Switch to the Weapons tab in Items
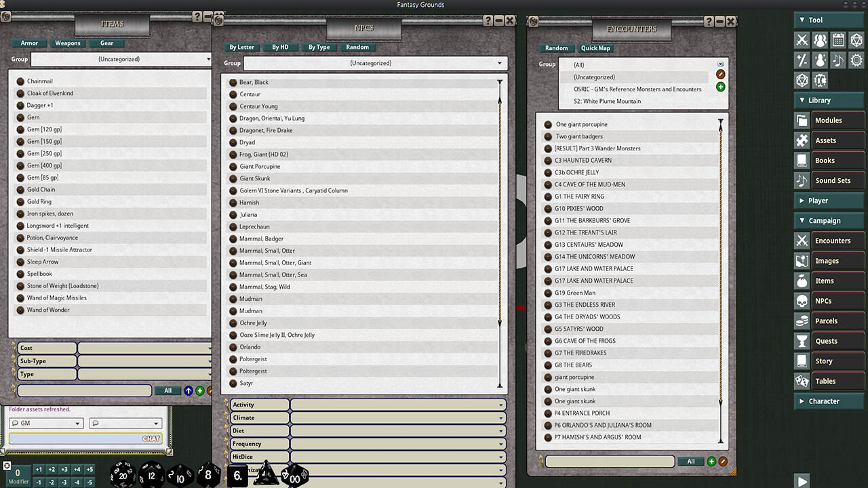The height and width of the screenshot is (488, 868). [68, 43]
